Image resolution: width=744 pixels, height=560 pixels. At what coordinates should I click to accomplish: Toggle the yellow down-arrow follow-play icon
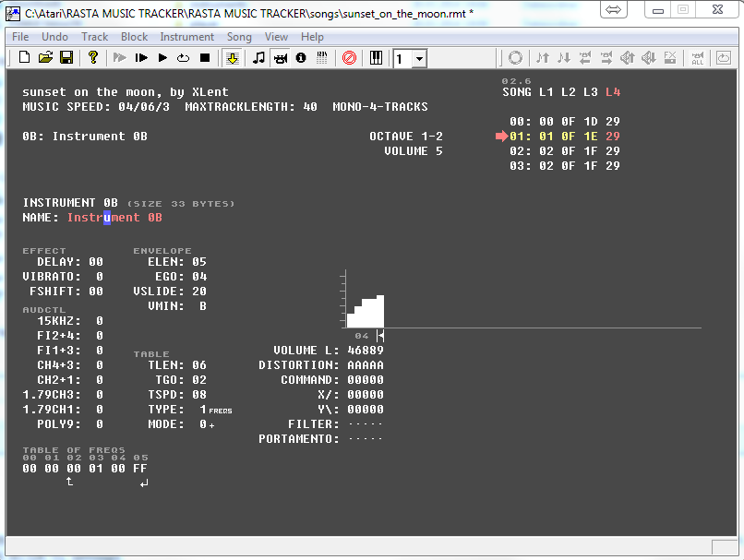click(x=232, y=58)
